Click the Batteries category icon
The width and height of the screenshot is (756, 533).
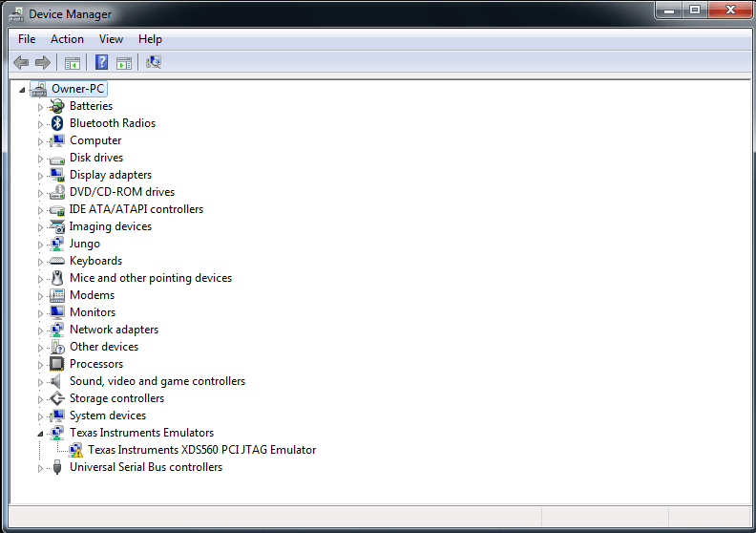[x=57, y=106]
